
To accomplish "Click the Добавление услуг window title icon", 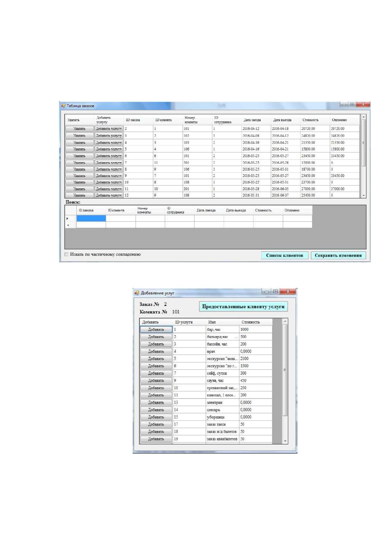I will (x=137, y=293).
